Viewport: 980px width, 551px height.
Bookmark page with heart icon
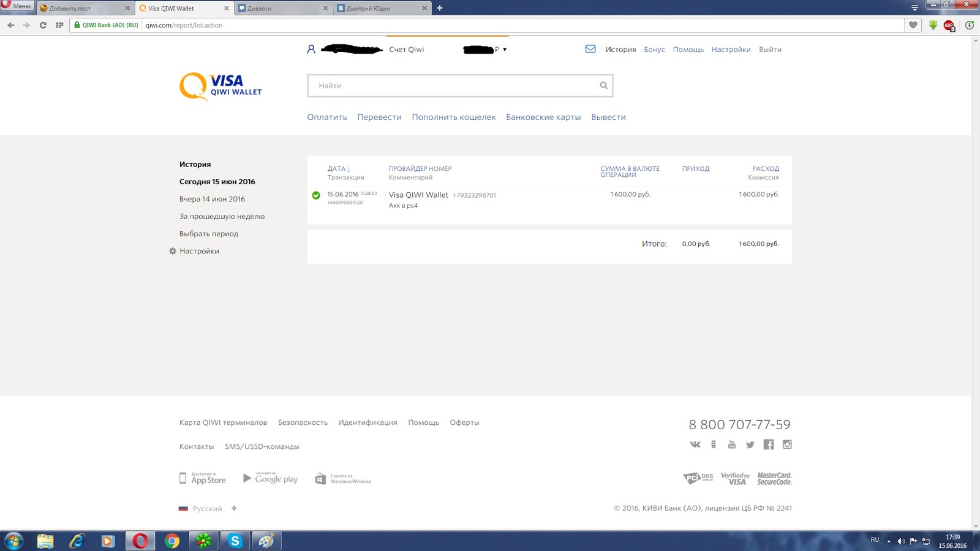coord(913,25)
